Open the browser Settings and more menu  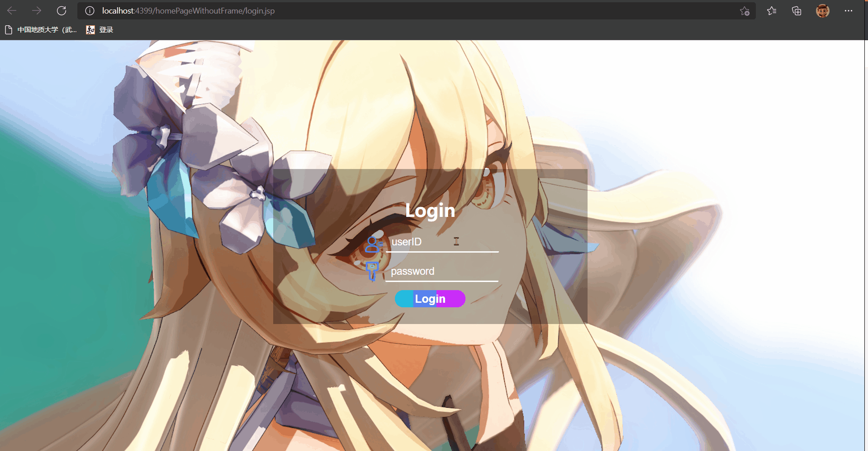coord(848,11)
